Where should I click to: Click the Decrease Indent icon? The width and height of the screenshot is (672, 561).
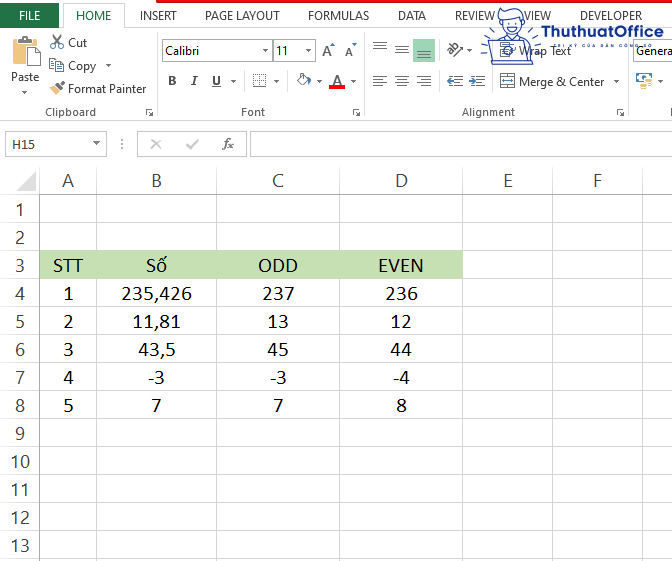tap(455, 81)
